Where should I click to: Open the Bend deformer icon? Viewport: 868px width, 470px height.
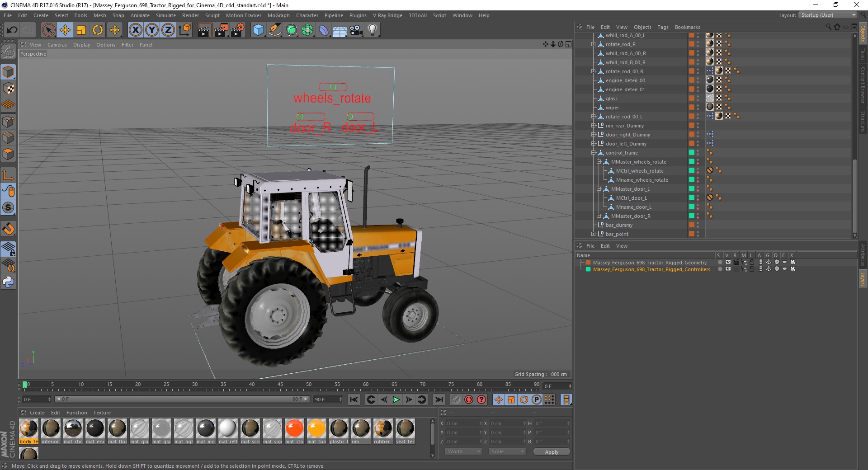coord(324,30)
